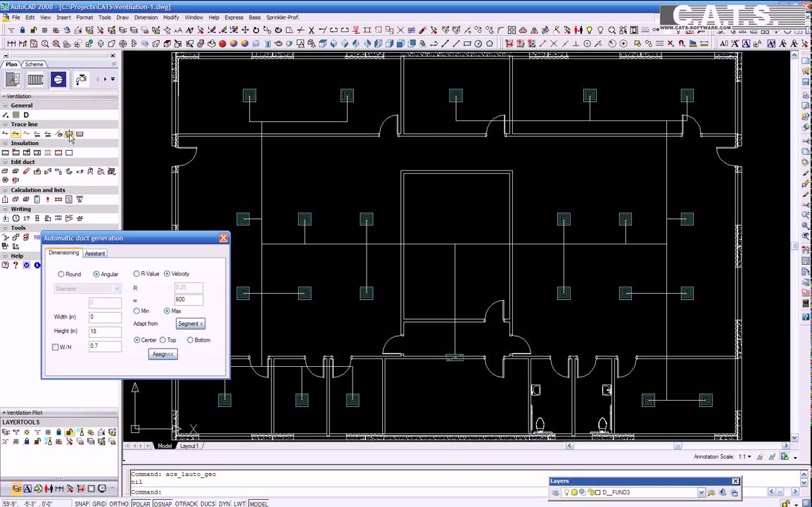812x507 pixels.
Task: Open the Sprinkler-Prof. menu
Action: pyautogui.click(x=283, y=17)
